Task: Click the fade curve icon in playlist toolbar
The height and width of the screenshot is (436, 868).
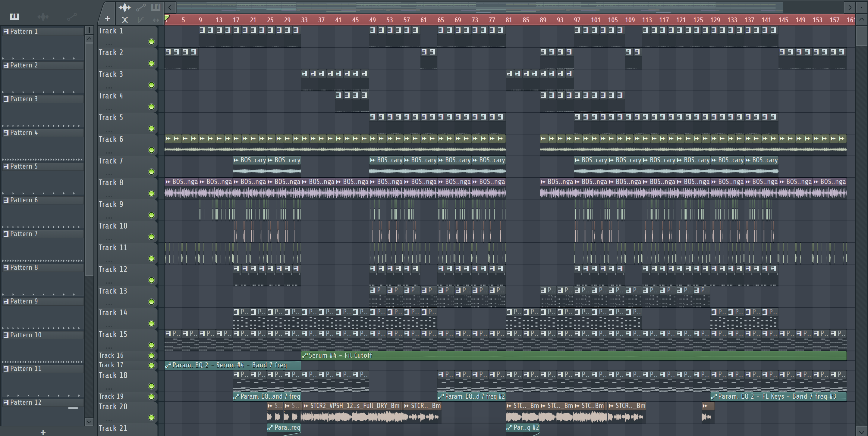Action: pos(141,20)
